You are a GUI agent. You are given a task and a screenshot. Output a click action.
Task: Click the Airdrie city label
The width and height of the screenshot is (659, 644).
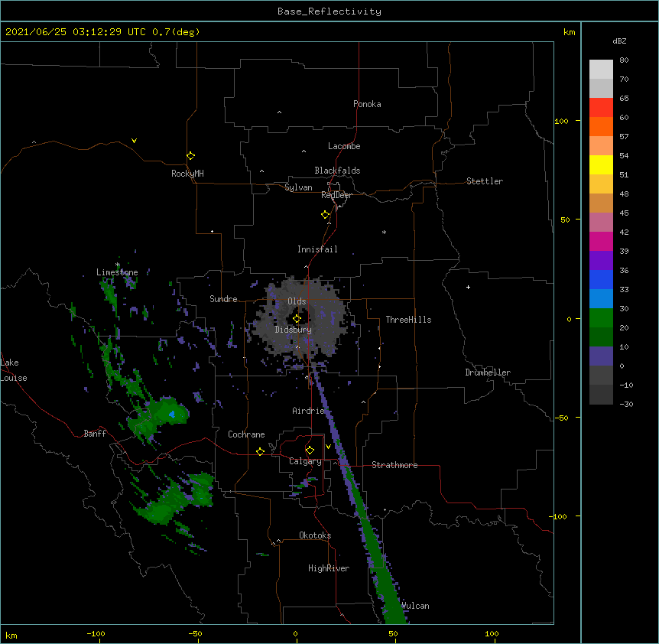coord(309,411)
